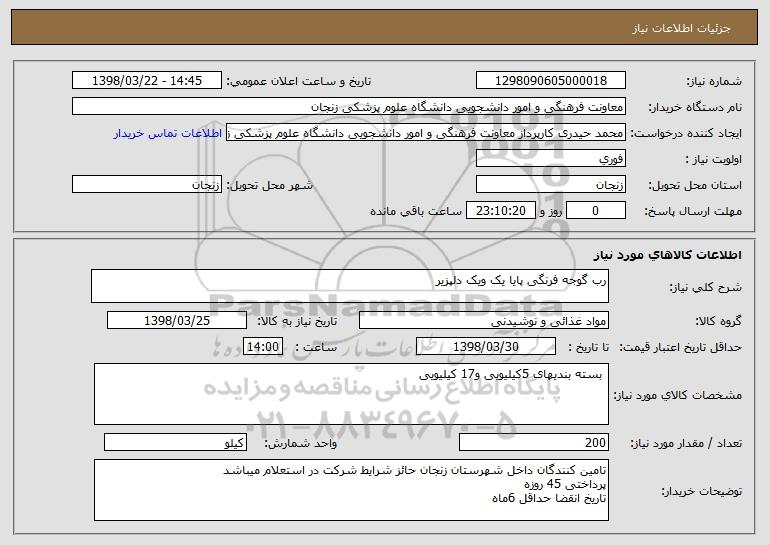
Task: Click the label تاریخ نیاز به کالا
Action: pyautogui.click(x=297, y=321)
